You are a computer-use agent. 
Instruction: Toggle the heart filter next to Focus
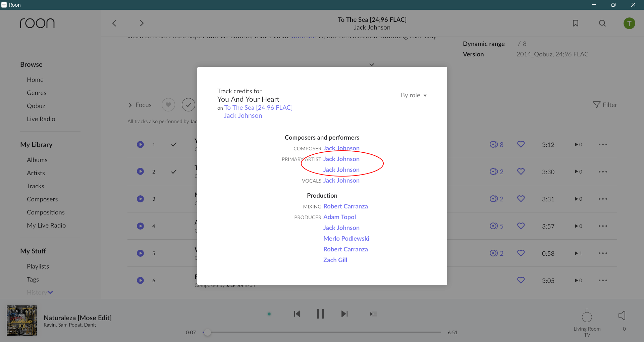pyautogui.click(x=168, y=105)
